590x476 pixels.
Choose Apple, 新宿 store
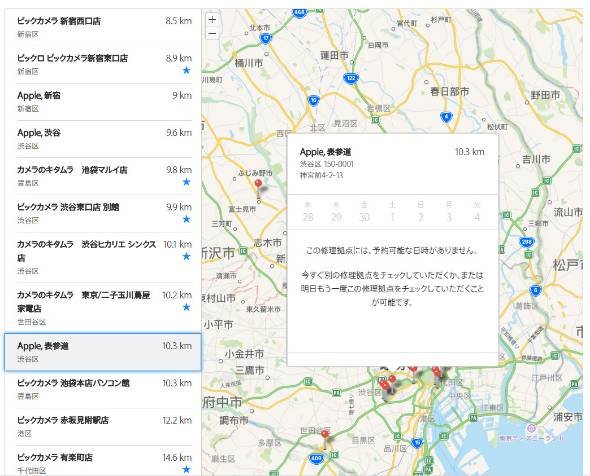click(104, 102)
